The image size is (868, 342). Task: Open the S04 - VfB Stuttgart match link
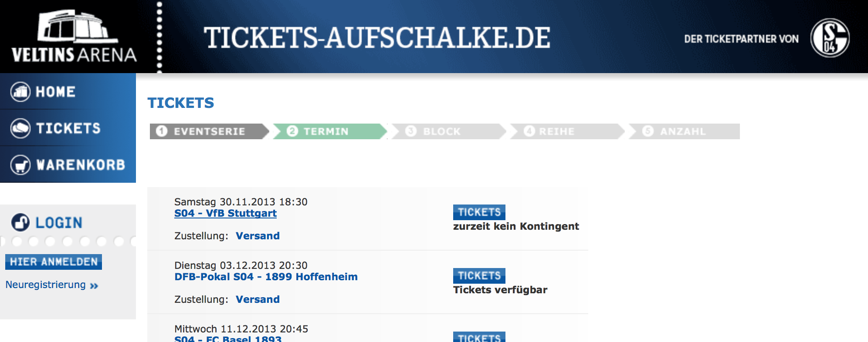point(225,213)
